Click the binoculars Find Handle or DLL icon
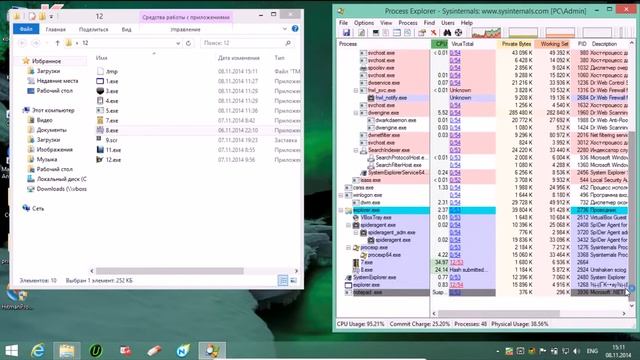 [x=447, y=33]
